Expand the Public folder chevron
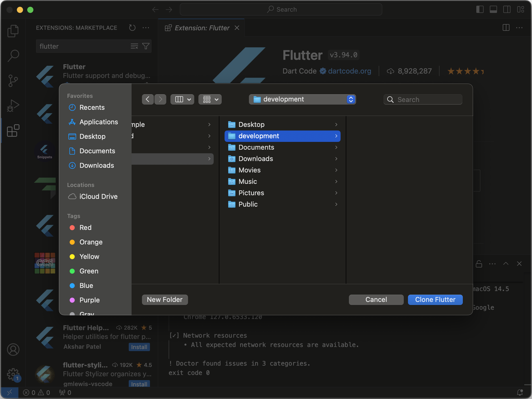Viewport: 532px width, 399px height. [x=336, y=204]
